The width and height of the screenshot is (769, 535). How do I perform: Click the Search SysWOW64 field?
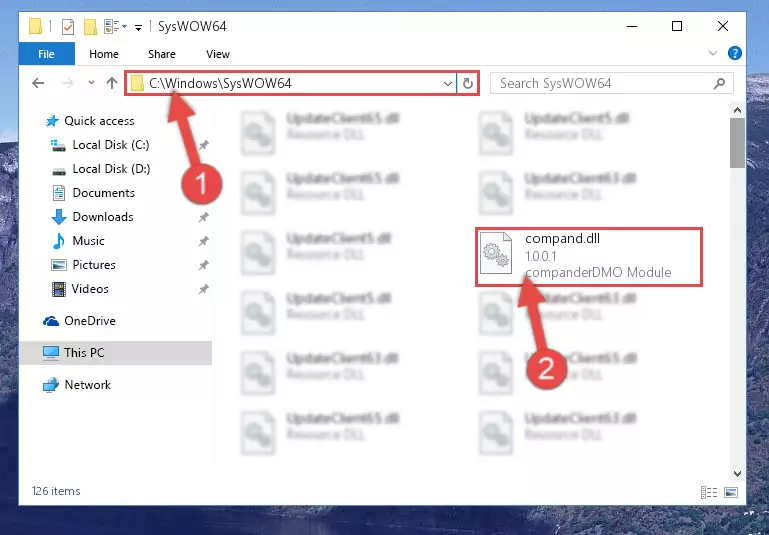pos(612,84)
